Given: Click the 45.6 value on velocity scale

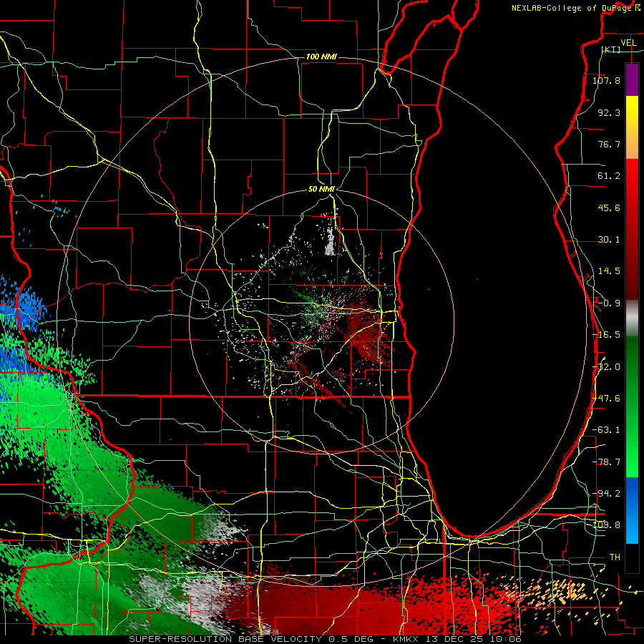Looking at the screenshot, I should (609, 208).
